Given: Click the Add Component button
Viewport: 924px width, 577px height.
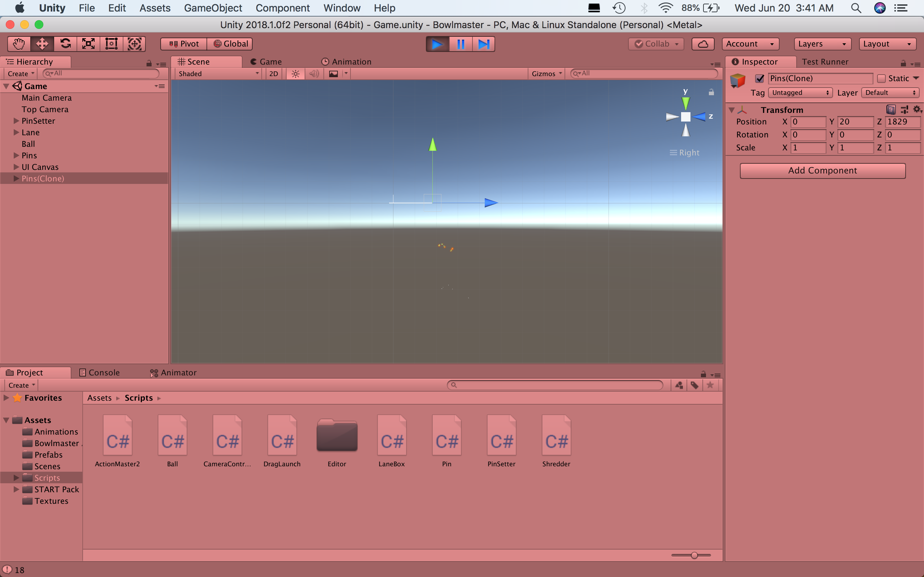Looking at the screenshot, I should click(822, 171).
